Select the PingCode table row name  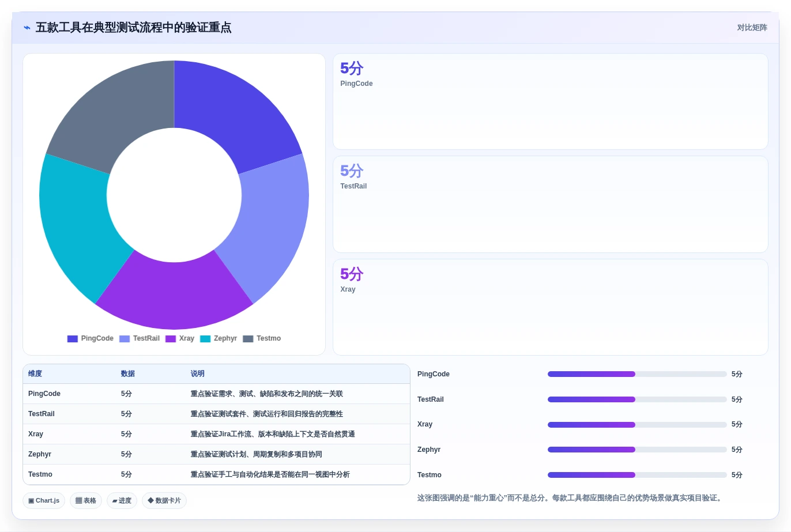[x=44, y=394]
